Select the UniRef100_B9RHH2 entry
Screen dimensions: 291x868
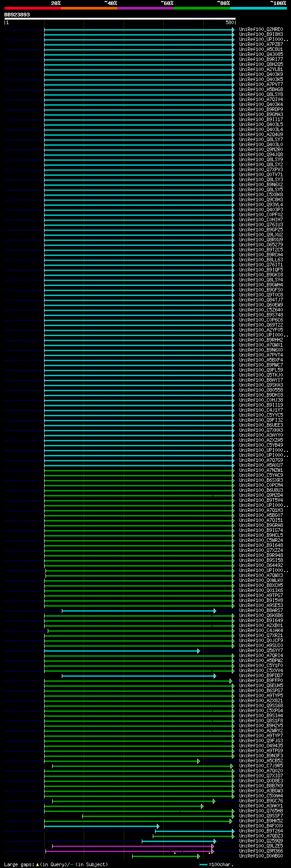click(261, 340)
